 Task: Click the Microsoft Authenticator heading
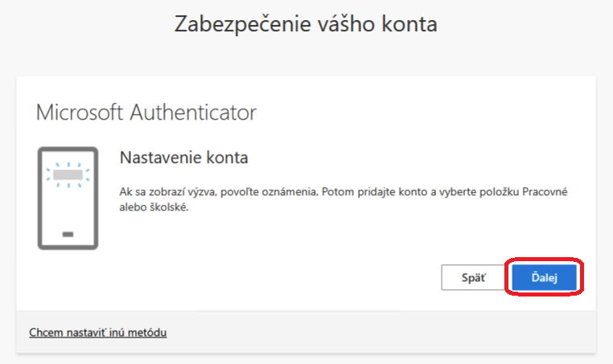(x=146, y=112)
